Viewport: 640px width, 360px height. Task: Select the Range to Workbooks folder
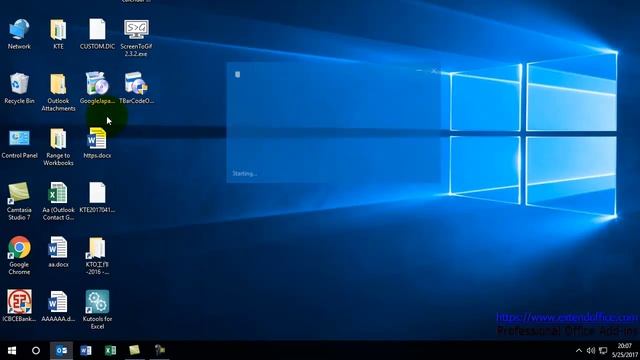(x=58, y=147)
